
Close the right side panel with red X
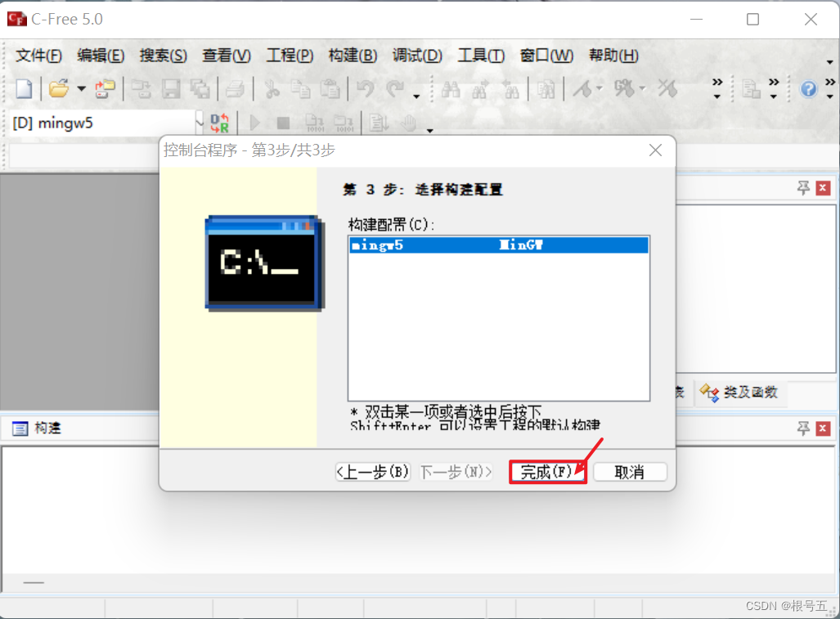point(824,188)
